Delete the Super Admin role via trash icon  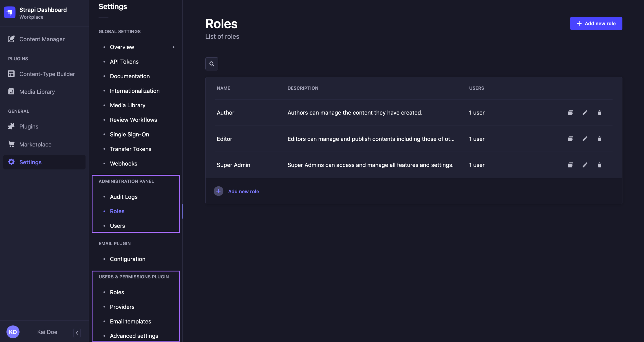tap(600, 165)
